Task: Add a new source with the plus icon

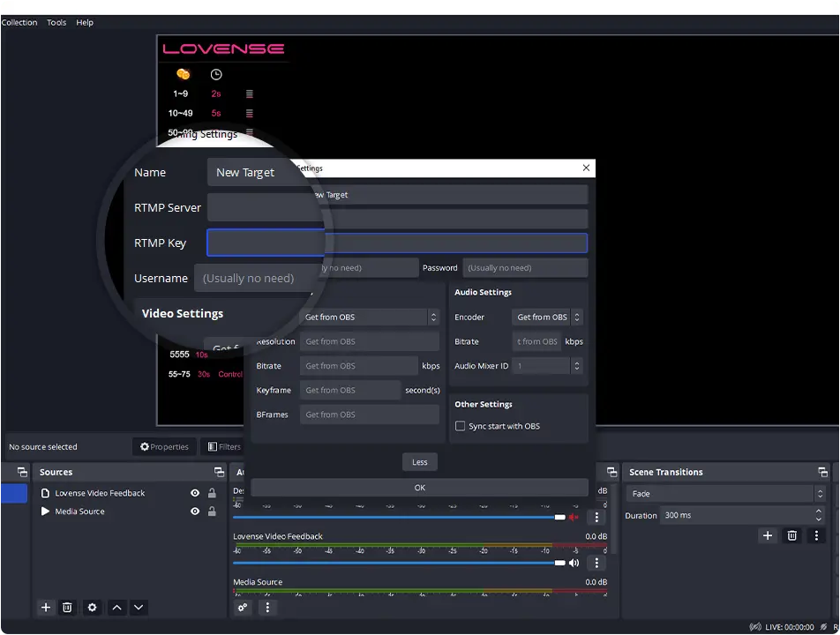Action: pos(46,607)
